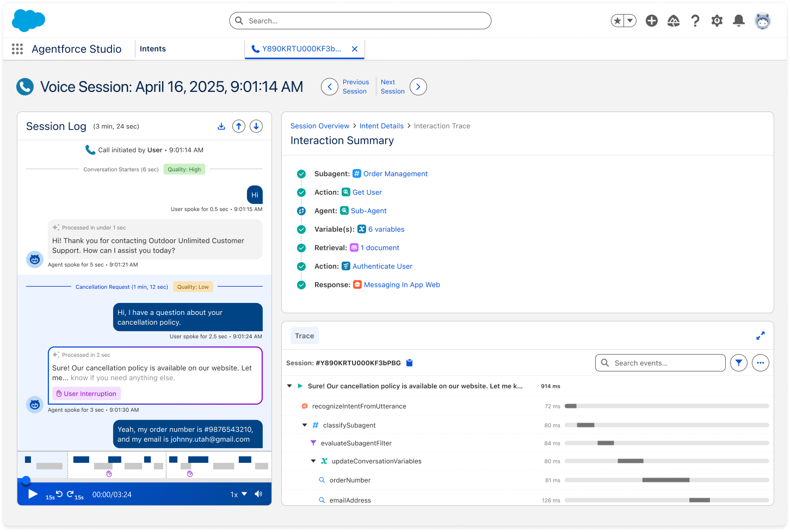Image resolution: width=790 pixels, height=532 pixels.
Task: Jump up in Session Log with up arrow
Action: (x=239, y=126)
